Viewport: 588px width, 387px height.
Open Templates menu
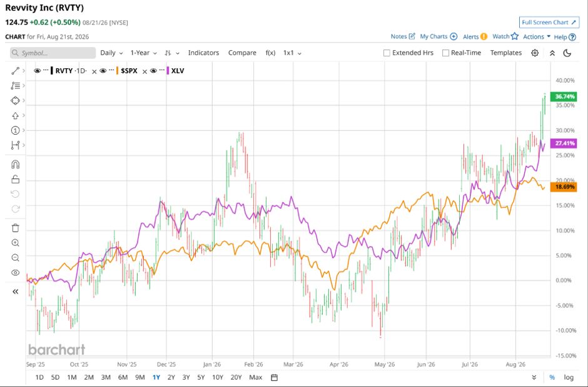506,53
